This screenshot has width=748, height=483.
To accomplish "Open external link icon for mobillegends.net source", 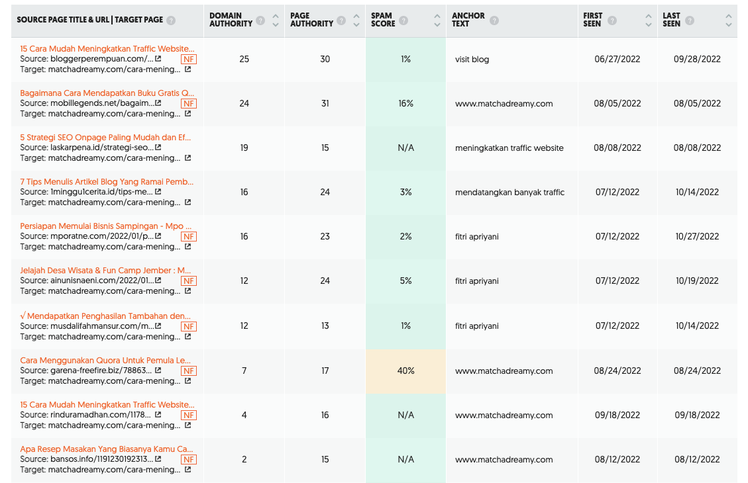I will (158, 103).
